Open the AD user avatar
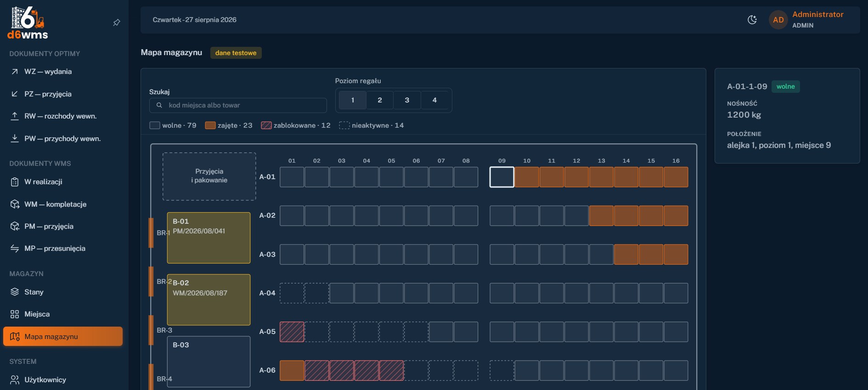The height and width of the screenshot is (390, 868). [x=778, y=20]
